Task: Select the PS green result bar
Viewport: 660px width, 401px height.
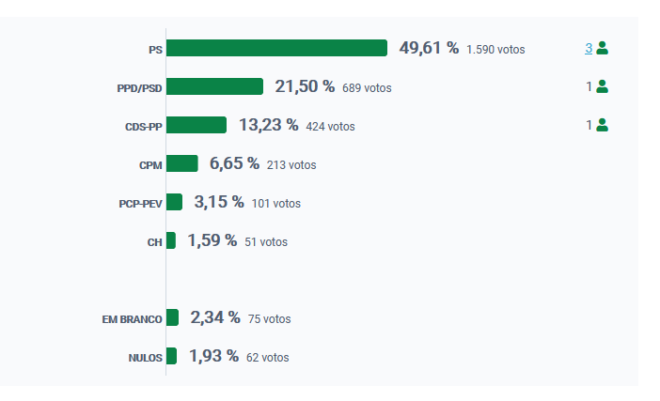Action: [x=277, y=48]
